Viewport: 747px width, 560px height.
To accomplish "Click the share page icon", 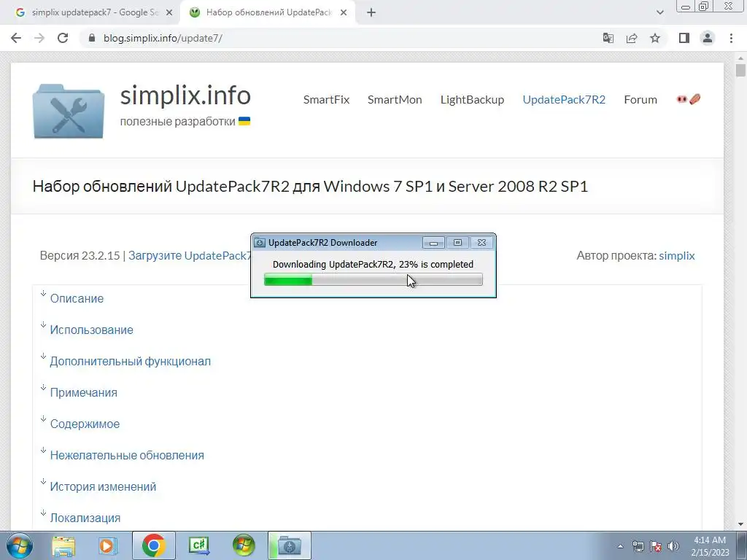I will [632, 38].
